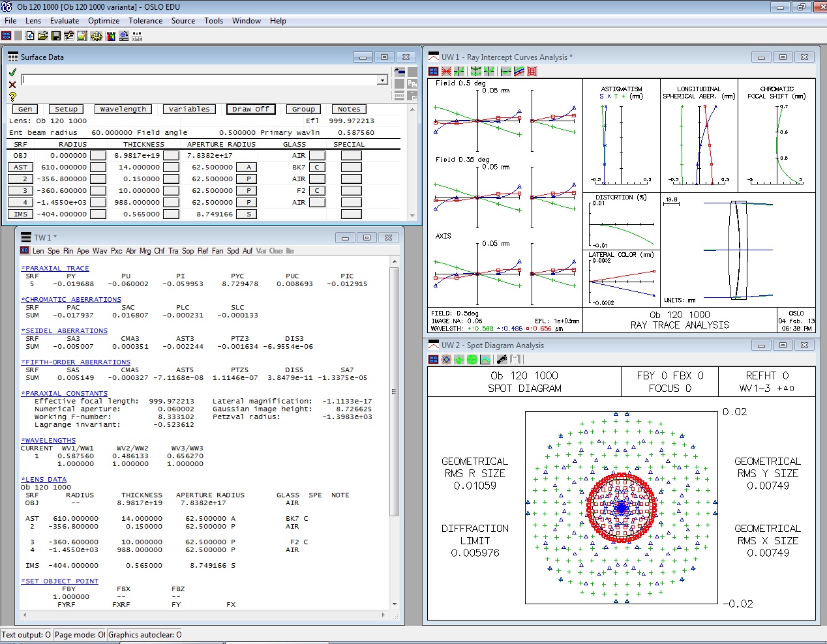Click the Gen button in Surface Data
This screenshot has height=644, width=827.
click(x=25, y=109)
